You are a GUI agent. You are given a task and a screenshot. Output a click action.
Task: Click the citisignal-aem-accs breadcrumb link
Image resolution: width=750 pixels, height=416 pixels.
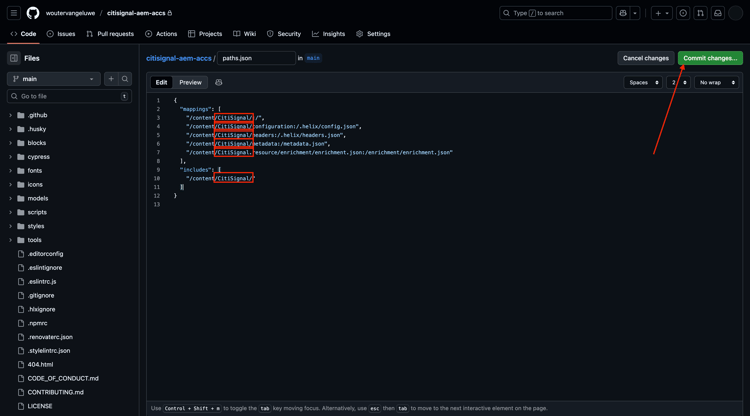point(179,58)
